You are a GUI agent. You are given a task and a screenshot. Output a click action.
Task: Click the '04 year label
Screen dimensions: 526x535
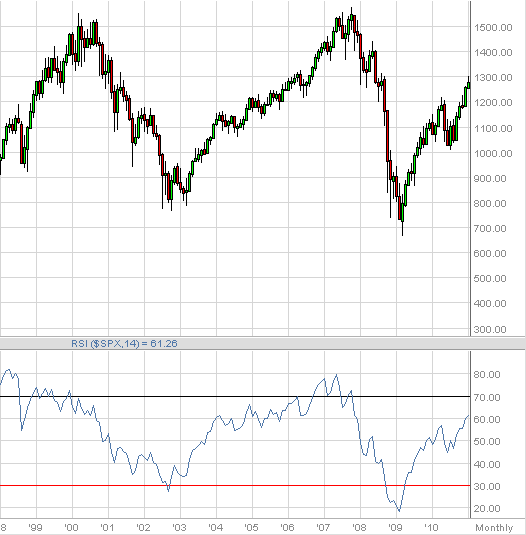215,527
